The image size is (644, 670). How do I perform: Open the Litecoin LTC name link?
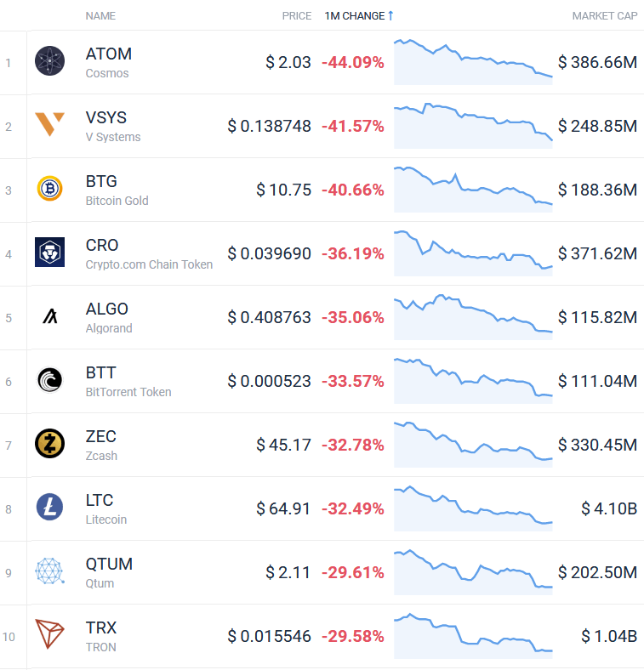[100, 500]
